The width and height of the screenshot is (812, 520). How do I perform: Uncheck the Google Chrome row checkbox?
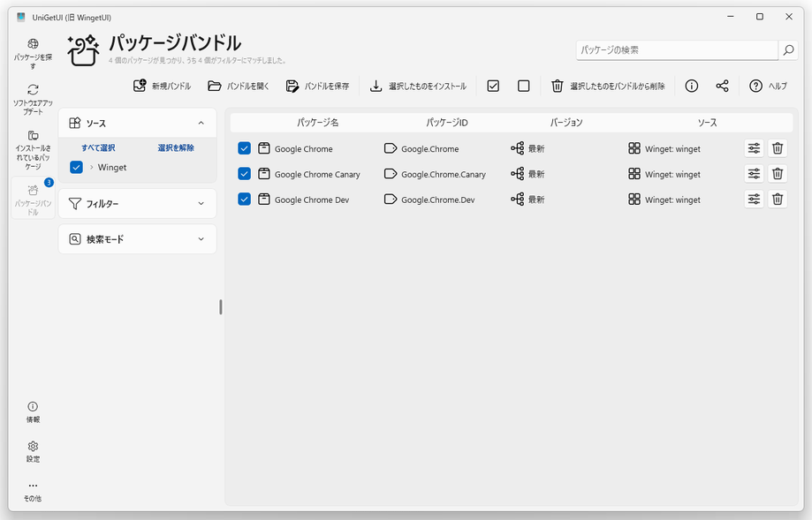coord(244,148)
